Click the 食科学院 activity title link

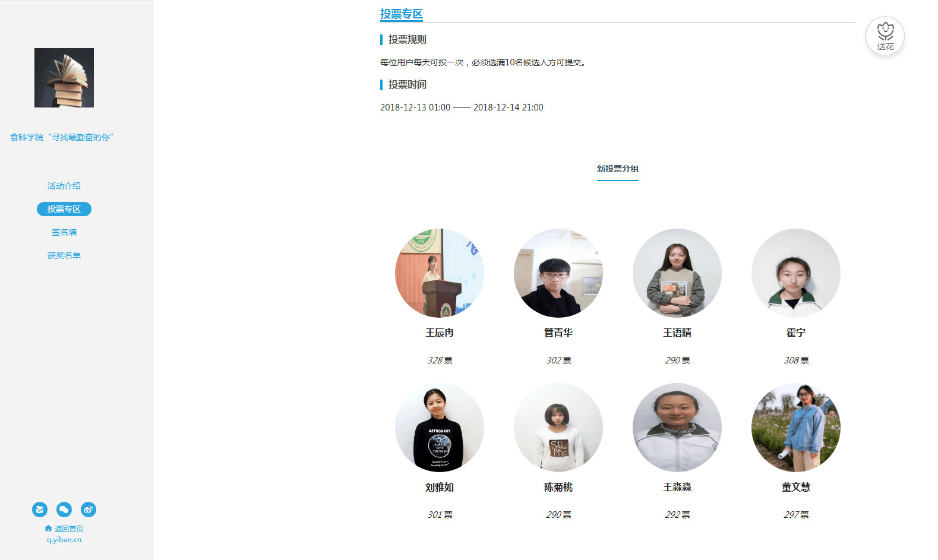pos(62,137)
